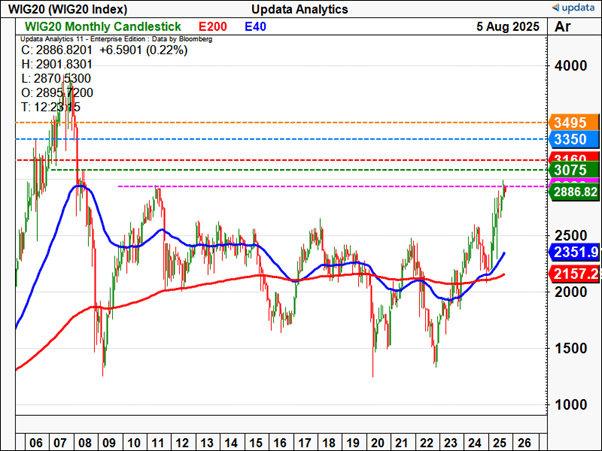602x451 pixels.
Task: Click the open O: 2895.7200 readout
Action: coord(57,93)
